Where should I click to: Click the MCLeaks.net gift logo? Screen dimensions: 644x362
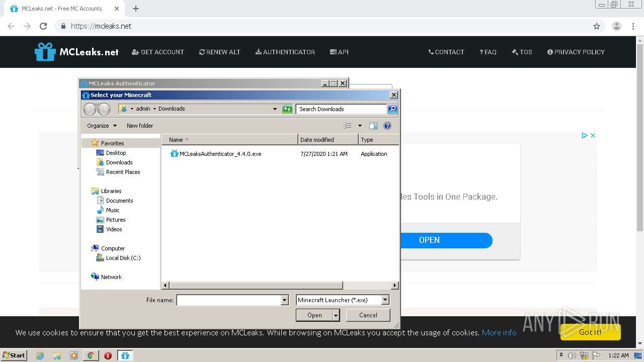[45, 51]
